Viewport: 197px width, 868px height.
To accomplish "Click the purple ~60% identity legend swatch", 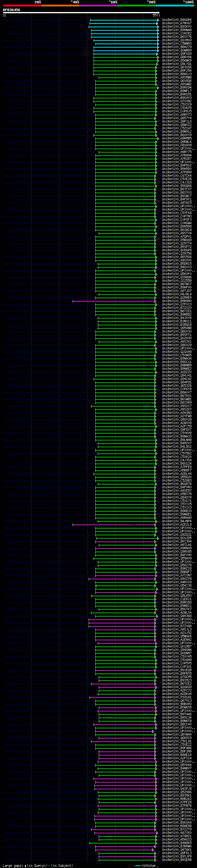I will click(98, 6).
